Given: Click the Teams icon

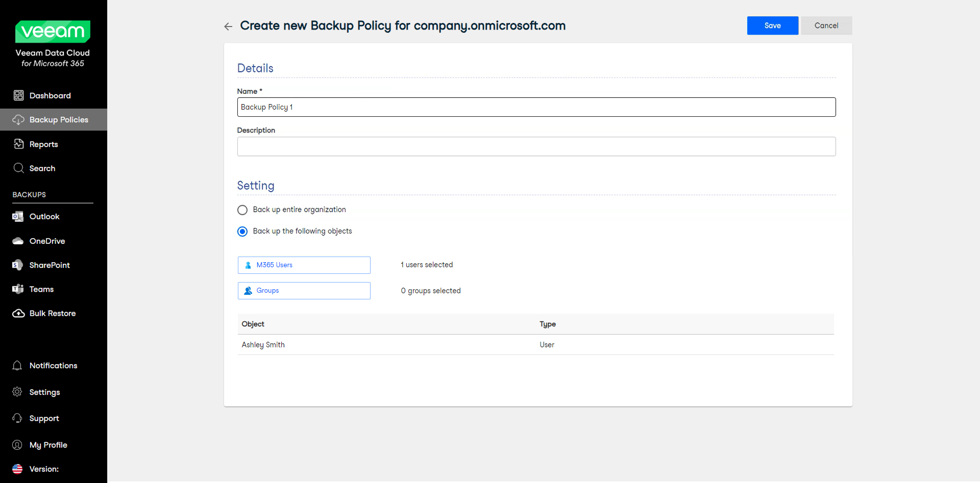Looking at the screenshot, I should [x=18, y=289].
